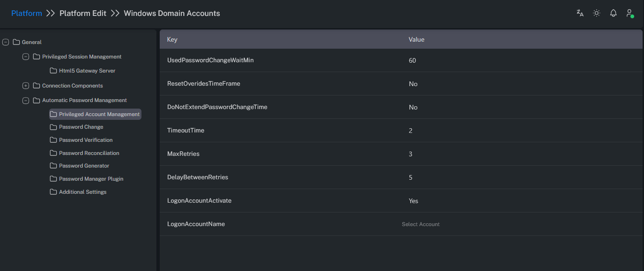Toggle the light/dark theme sun icon
Screen dimensions: 644x271
click(x=596, y=13)
